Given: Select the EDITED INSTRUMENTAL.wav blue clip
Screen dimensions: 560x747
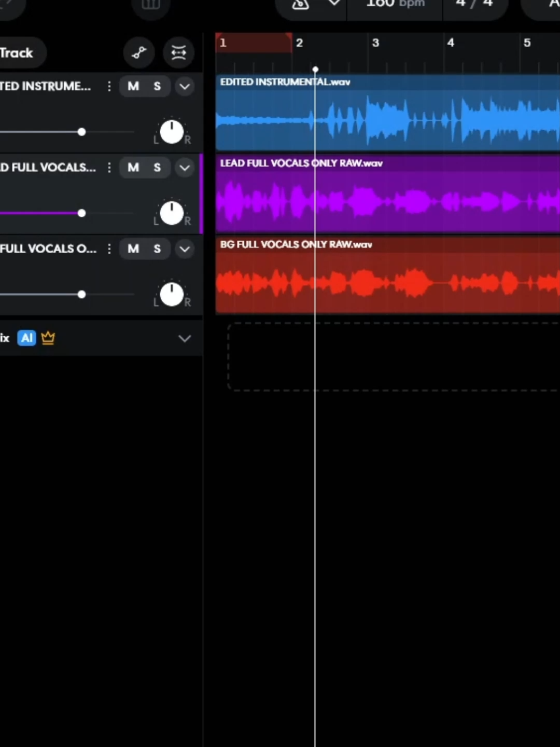Looking at the screenshot, I should pos(388,113).
